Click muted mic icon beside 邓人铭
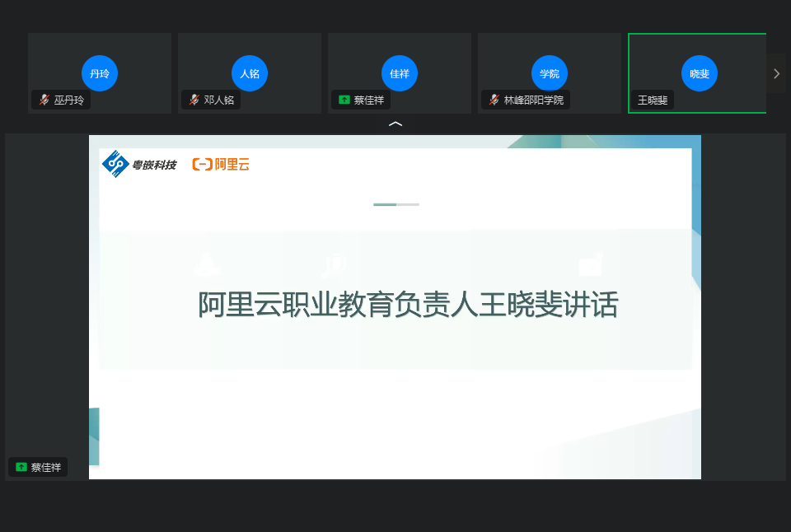Image resolution: width=791 pixels, height=532 pixels. [x=194, y=100]
